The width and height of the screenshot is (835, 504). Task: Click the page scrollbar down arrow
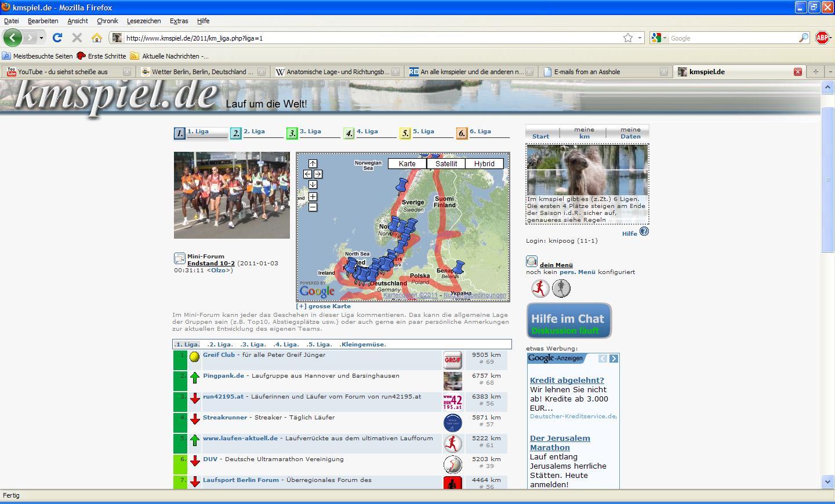[x=828, y=482]
